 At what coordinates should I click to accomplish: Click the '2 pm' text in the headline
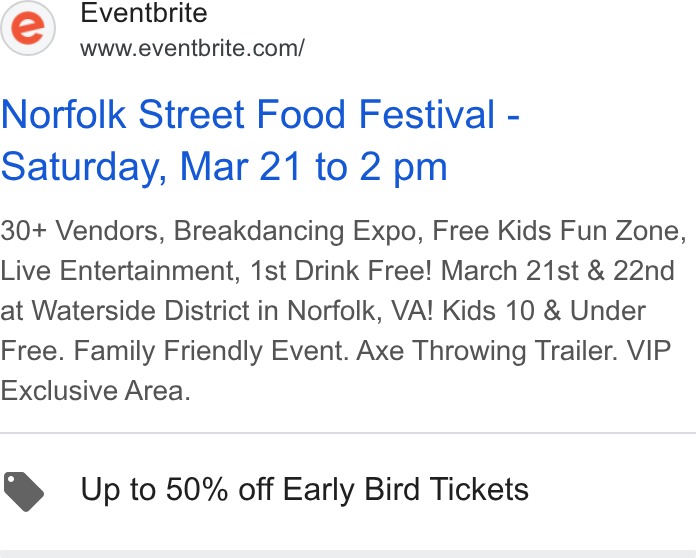(x=403, y=167)
